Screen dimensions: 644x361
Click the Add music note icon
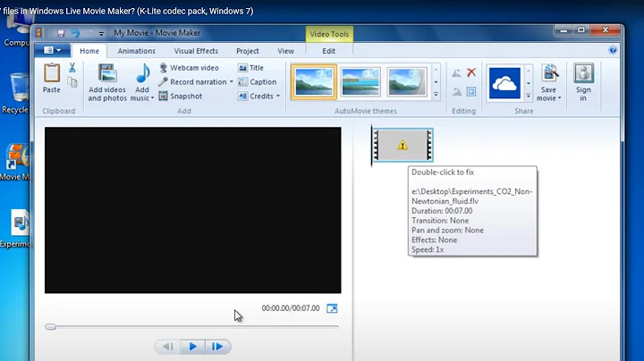(x=142, y=74)
